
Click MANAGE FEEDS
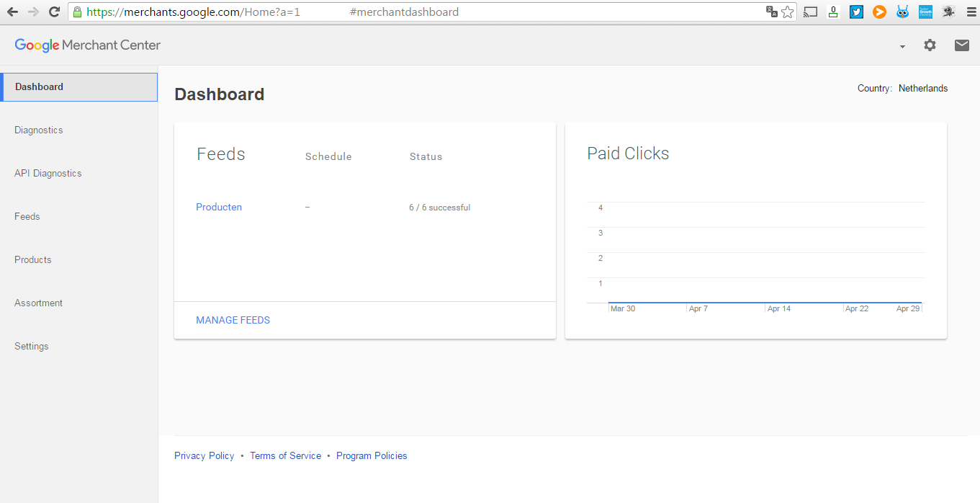[x=233, y=321]
